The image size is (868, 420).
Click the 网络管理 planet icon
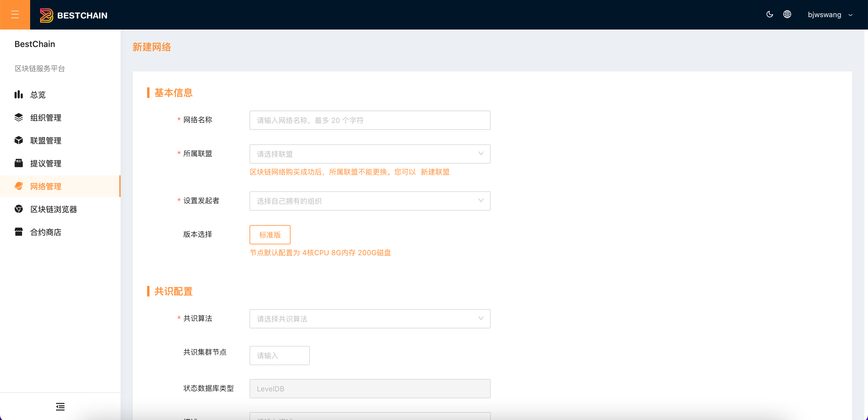pos(18,186)
